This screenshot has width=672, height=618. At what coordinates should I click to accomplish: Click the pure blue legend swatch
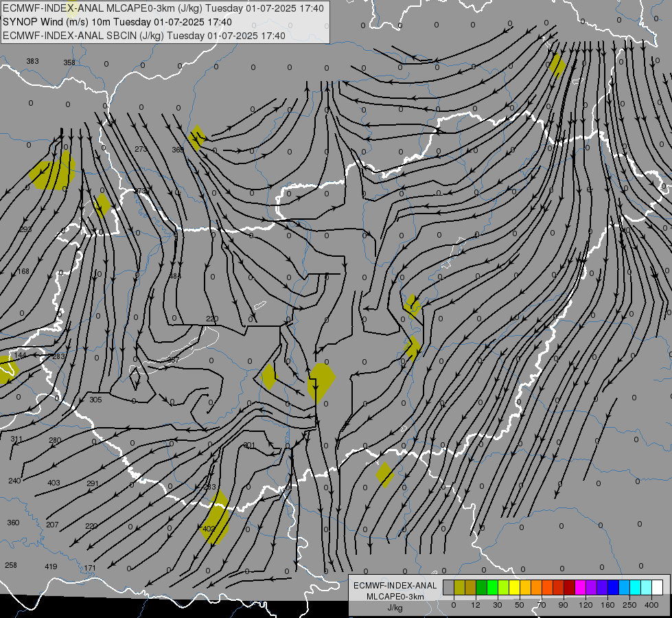[613, 587]
